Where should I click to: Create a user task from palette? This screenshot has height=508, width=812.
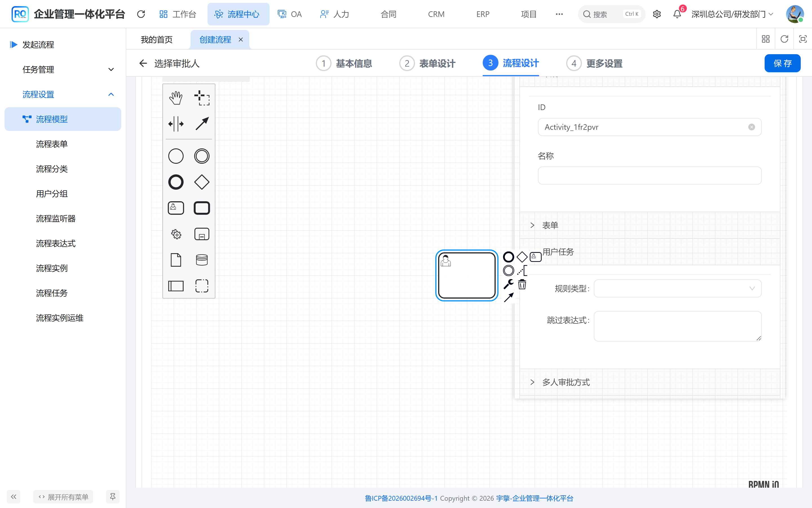(175, 208)
